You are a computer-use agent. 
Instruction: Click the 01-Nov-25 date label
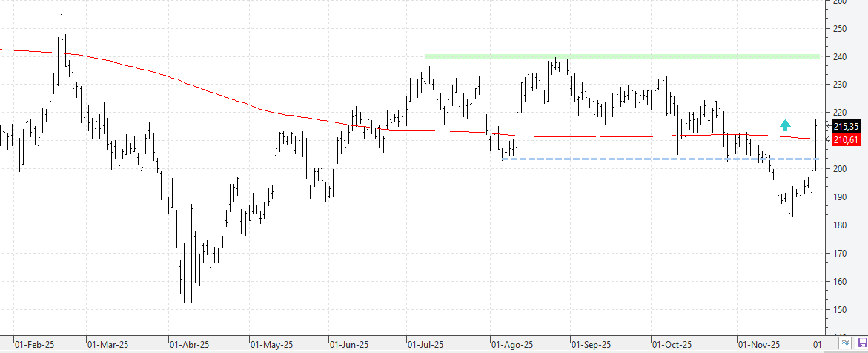coord(760,344)
